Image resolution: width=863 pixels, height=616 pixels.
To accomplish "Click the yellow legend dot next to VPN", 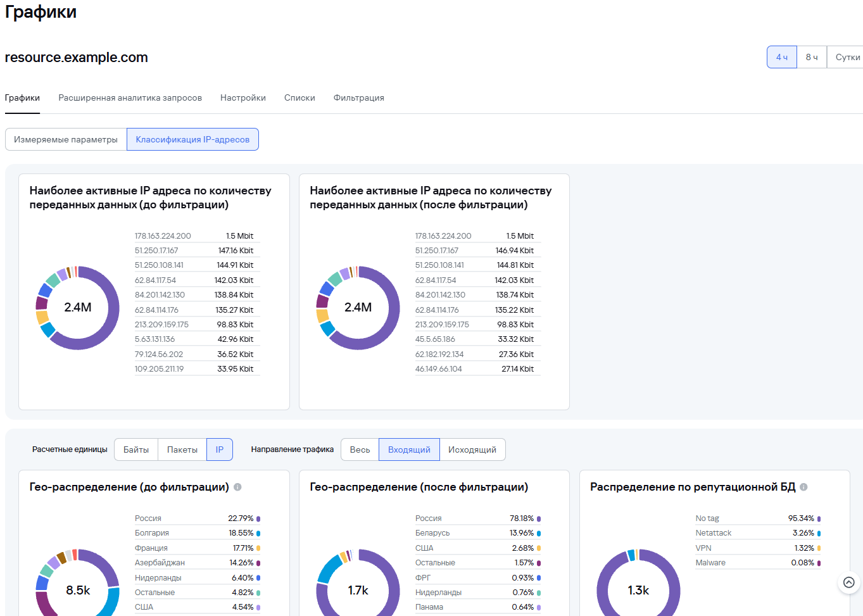I will point(819,548).
